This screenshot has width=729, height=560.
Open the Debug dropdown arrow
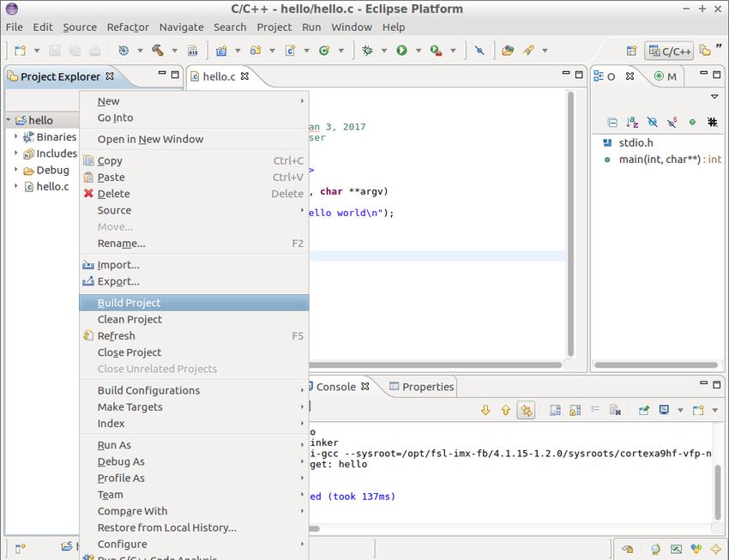384,51
